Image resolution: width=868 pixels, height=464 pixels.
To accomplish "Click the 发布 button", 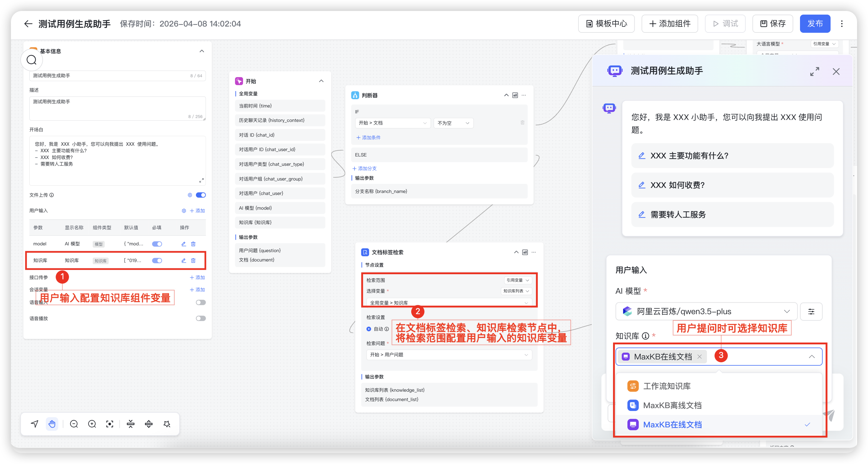I will point(815,24).
